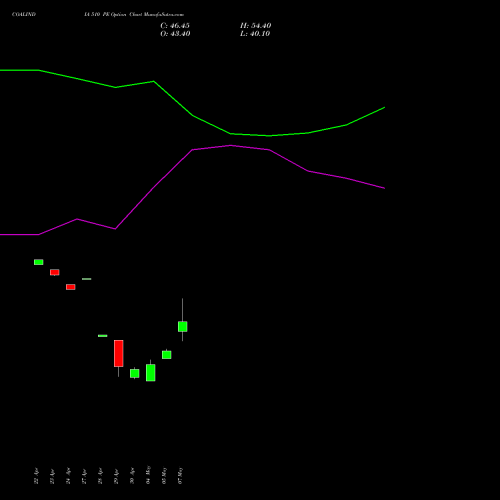Click the 22 Apr date axis label
Image resolution: width=500 pixels, height=500 pixels.
(x=36, y=476)
